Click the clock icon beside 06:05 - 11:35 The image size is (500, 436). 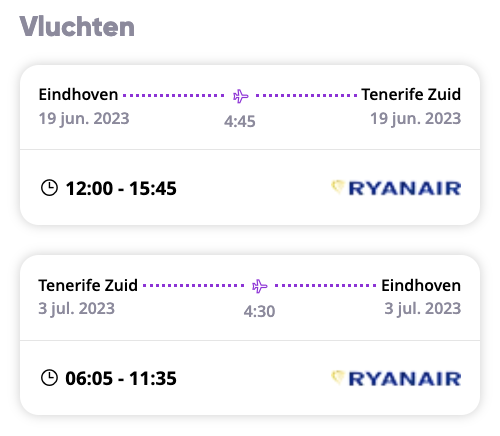coord(49,378)
